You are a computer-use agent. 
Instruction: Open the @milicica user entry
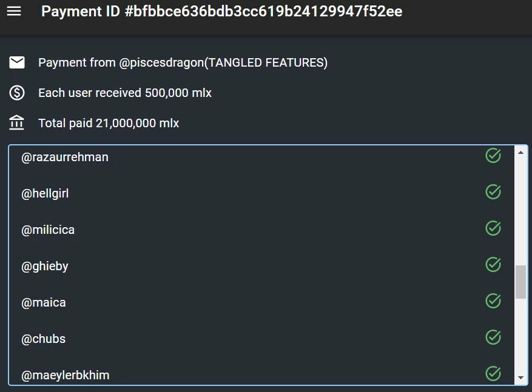tap(261, 230)
